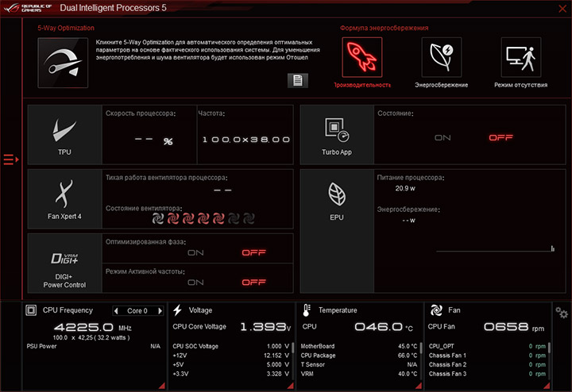
Task: Switch Turbo App state to ON
Action: click(443, 138)
